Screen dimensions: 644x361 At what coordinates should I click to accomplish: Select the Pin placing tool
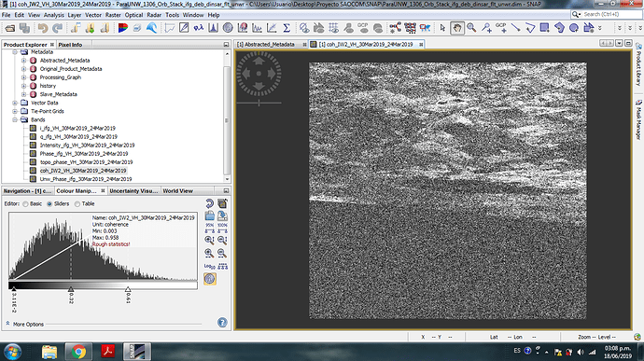[486, 28]
